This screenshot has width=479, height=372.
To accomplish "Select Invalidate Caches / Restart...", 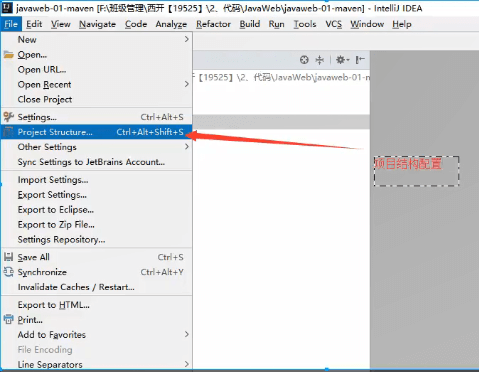I will coord(97,287).
